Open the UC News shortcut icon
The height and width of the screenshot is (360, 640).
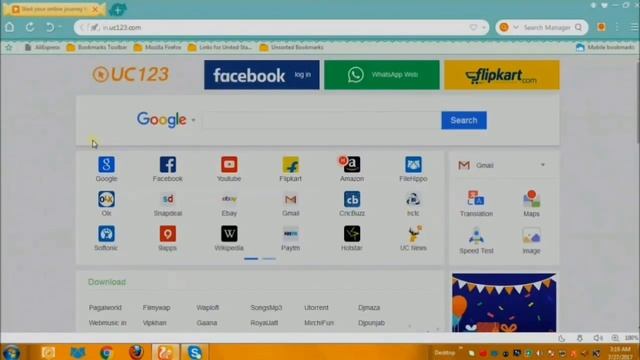(413, 234)
